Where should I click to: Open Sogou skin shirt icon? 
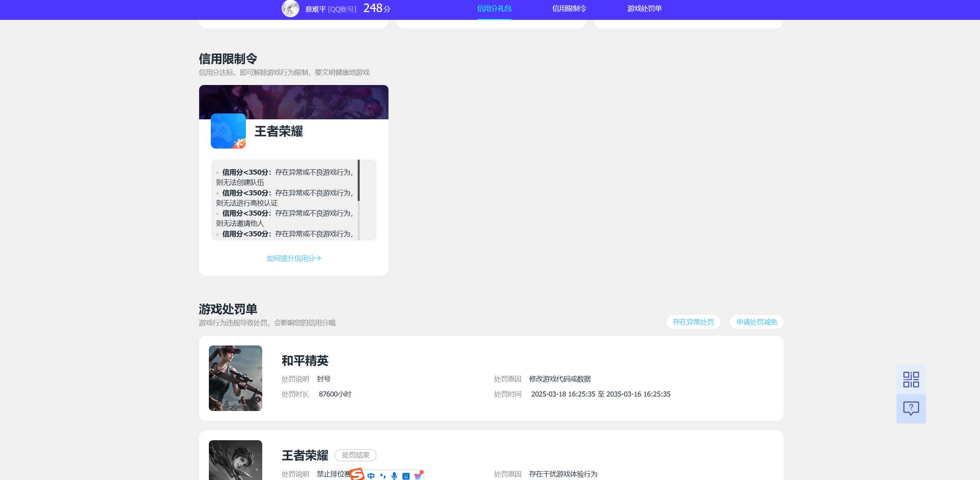[418, 475]
